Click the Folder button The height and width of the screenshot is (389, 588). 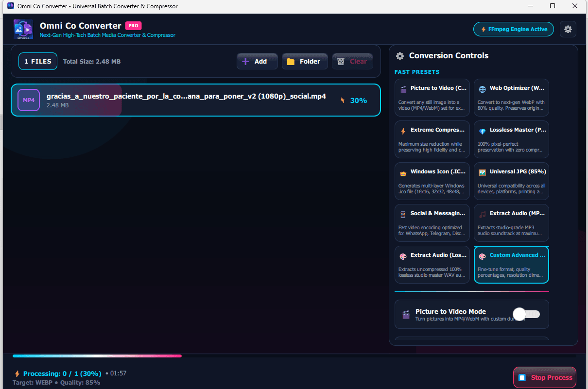pyautogui.click(x=305, y=62)
